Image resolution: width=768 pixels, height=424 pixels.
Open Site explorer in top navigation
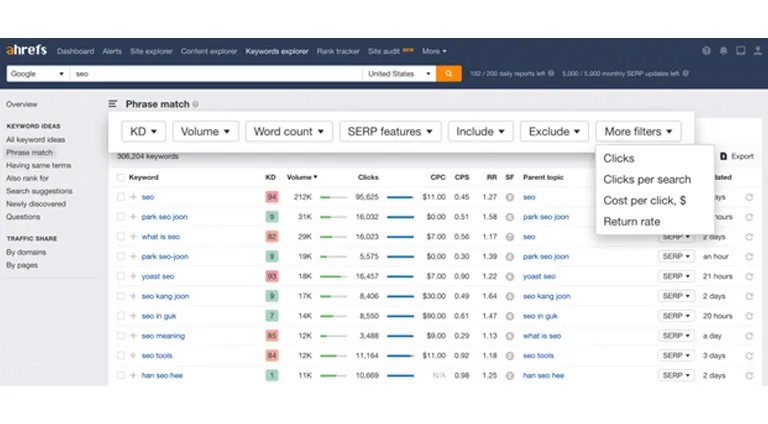pos(151,51)
